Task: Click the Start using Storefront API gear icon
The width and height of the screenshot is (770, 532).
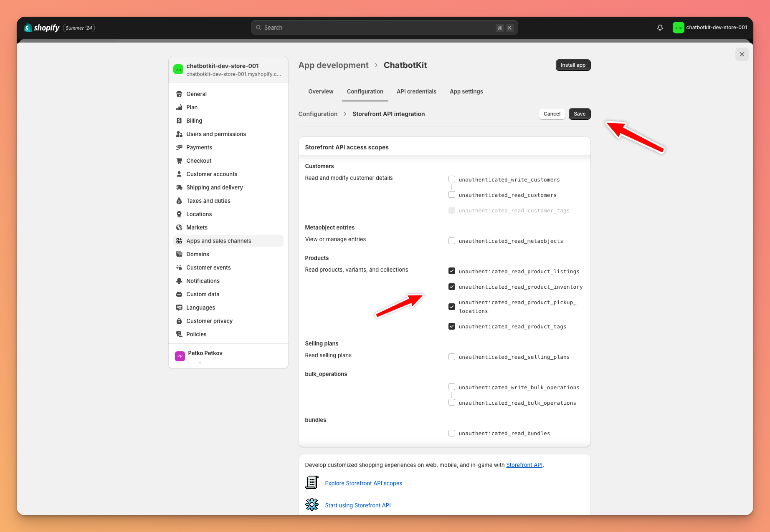Action: (312, 505)
